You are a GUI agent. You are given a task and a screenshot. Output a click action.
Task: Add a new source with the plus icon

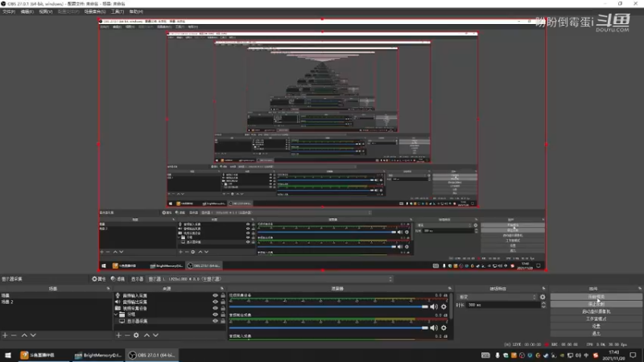(x=118, y=335)
